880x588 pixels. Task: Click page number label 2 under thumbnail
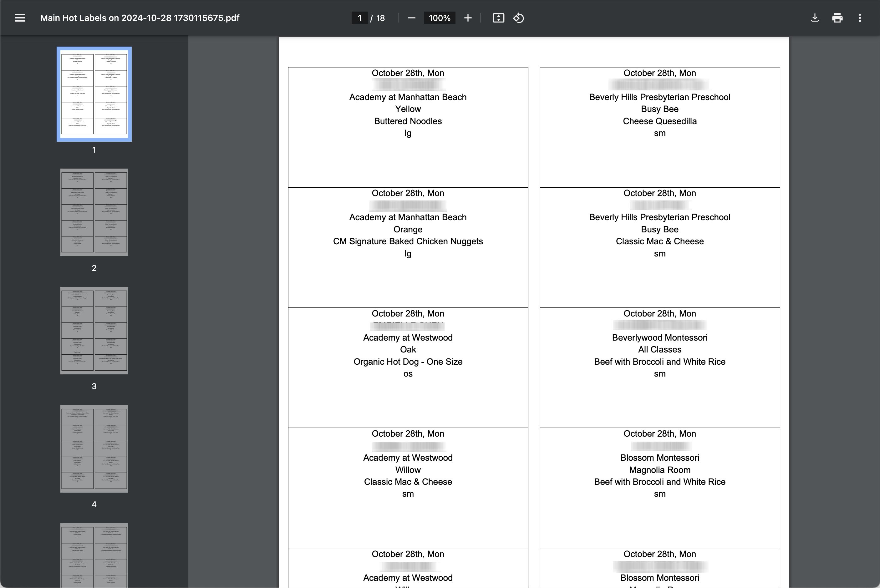94,268
